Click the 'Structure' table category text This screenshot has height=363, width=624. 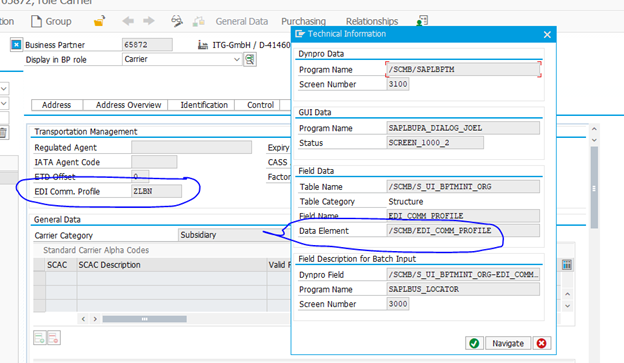coord(406,201)
